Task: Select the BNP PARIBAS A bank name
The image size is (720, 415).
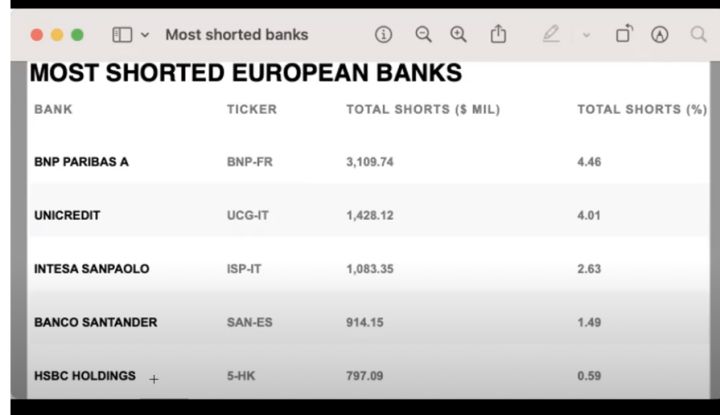Action: click(82, 161)
